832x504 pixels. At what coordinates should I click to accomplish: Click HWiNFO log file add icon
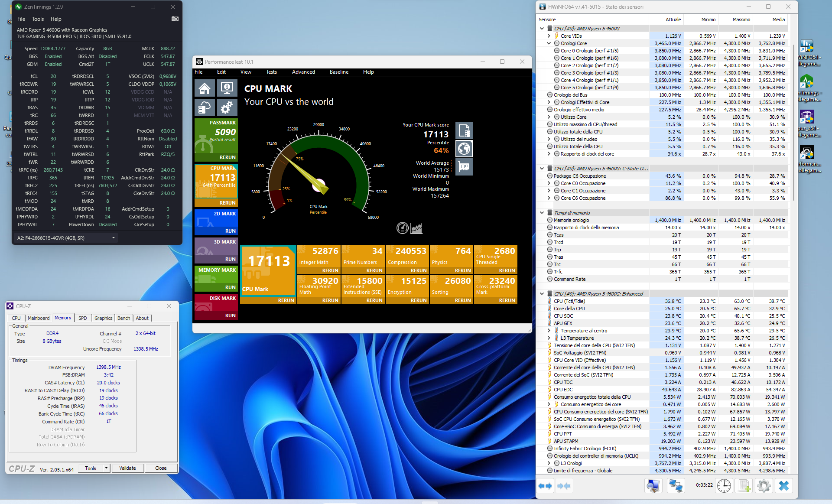point(744,486)
